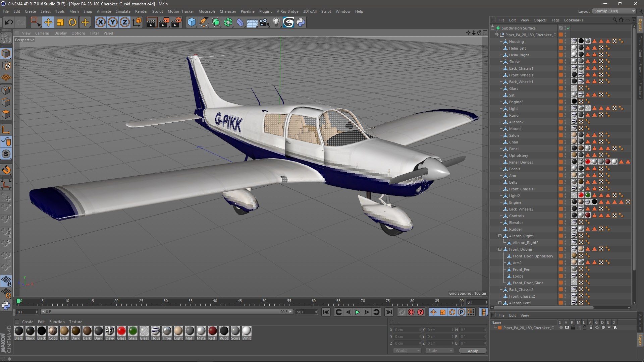Screen dimensions: 644x362
Task: Open the V-Ray Bridge menu
Action: tap(287, 11)
